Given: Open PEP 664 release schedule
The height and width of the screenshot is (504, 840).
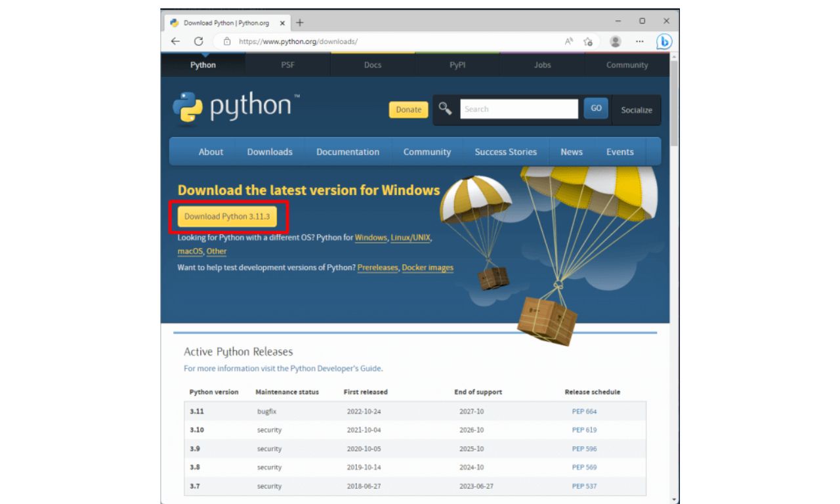Looking at the screenshot, I should point(584,411).
